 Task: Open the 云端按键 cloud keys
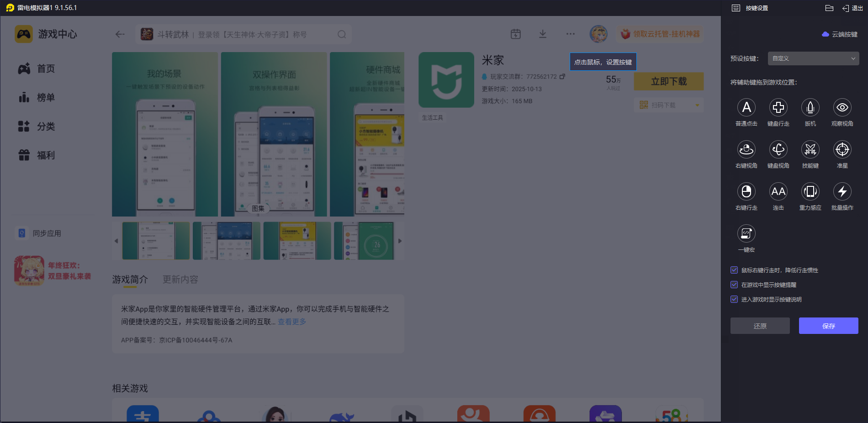pyautogui.click(x=840, y=34)
